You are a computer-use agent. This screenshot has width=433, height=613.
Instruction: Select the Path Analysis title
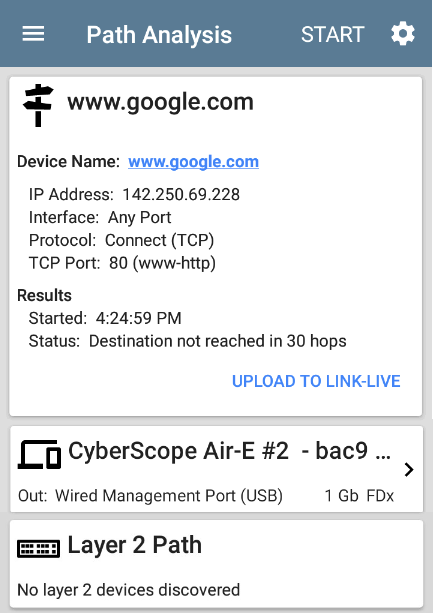pos(159,34)
